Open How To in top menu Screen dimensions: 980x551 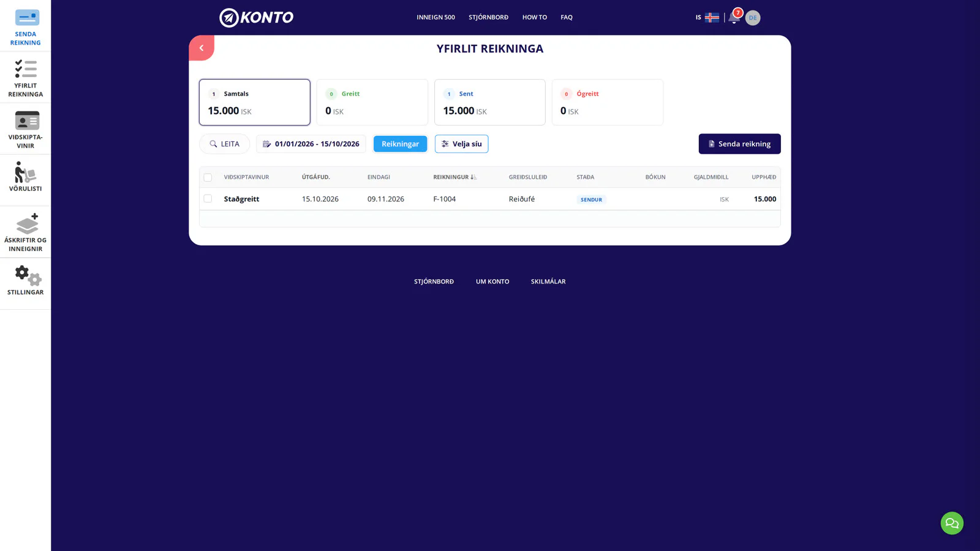pyautogui.click(x=534, y=17)
